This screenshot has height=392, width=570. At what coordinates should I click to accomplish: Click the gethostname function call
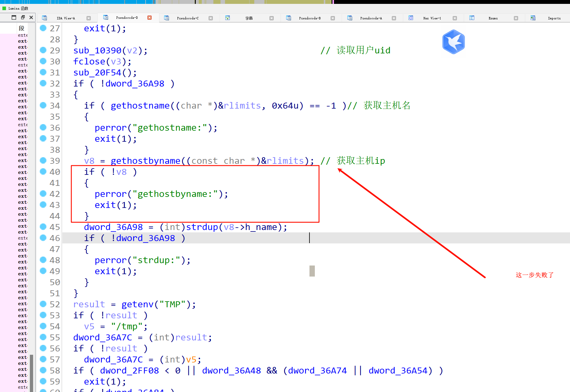(x=140, y=106)
